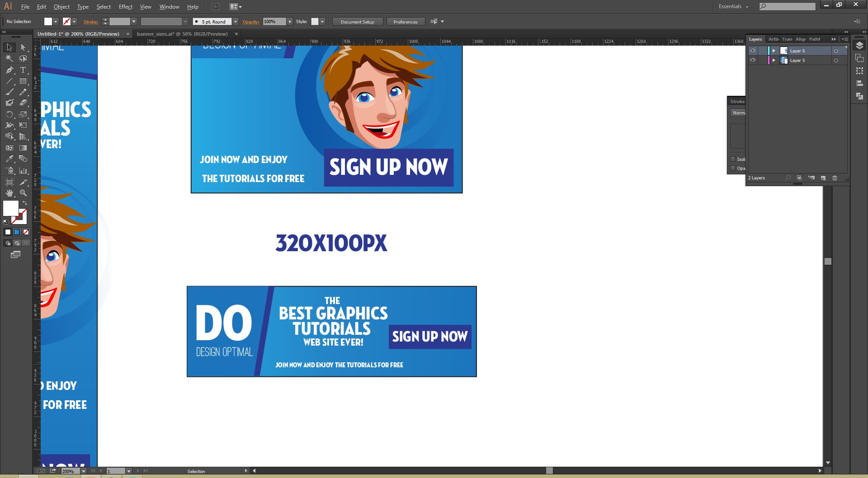The width and height of the screenshot is (868, 478).
Task: Select the Free Transform tool
Action: [23, 125]
